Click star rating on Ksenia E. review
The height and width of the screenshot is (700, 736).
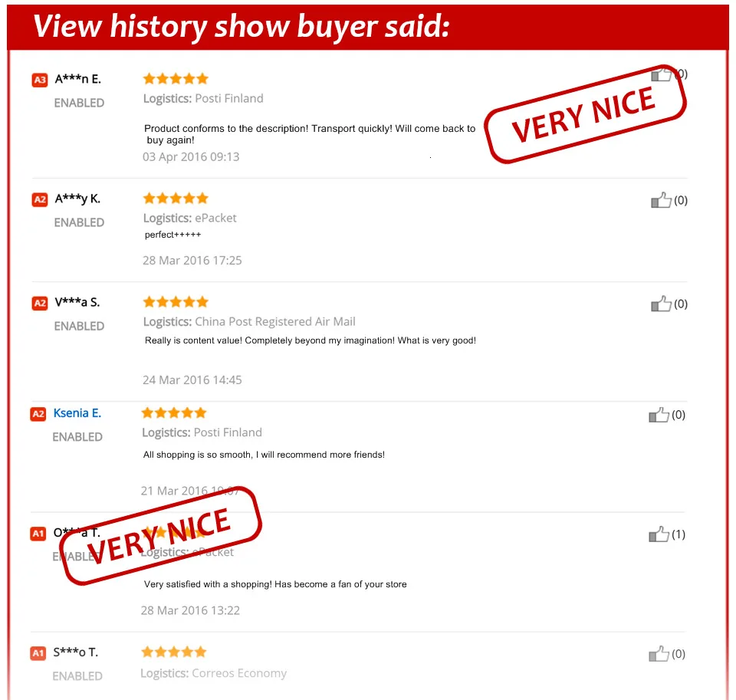tap(174, 413)
